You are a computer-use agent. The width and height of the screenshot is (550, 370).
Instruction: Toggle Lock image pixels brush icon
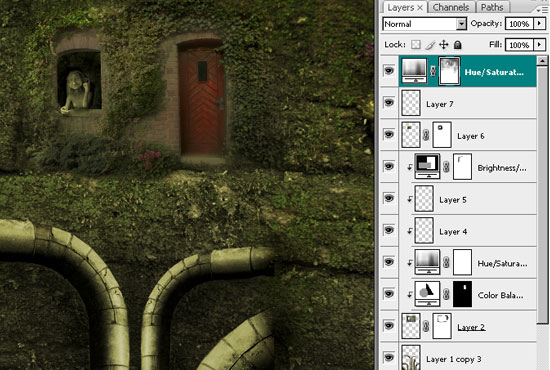[x=430, y=45]
